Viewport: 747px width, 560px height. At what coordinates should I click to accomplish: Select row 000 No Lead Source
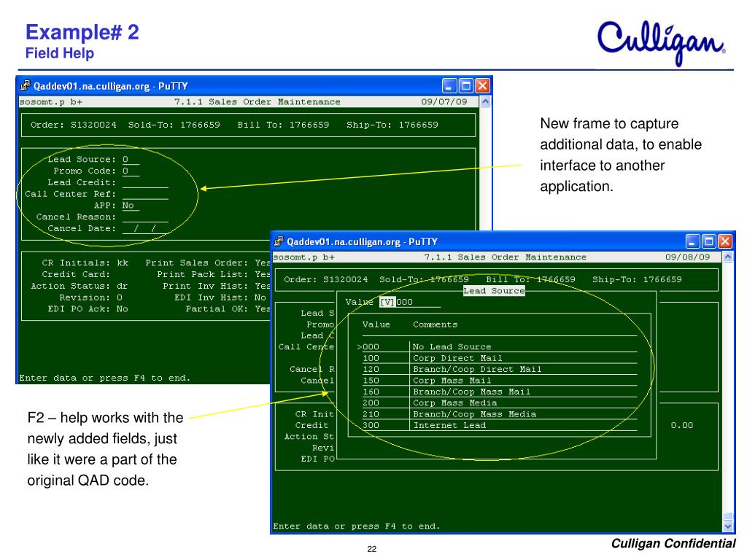coord(497,346)
